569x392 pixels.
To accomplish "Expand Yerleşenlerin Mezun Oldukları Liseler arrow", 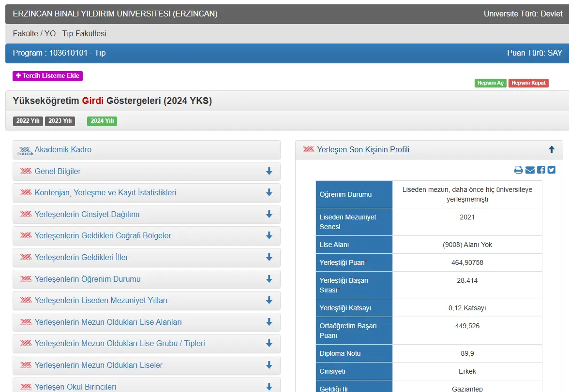I will point(269,365).
